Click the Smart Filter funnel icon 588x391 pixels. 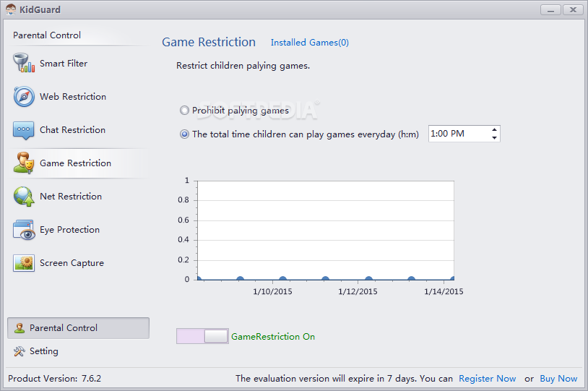point(24,63)
